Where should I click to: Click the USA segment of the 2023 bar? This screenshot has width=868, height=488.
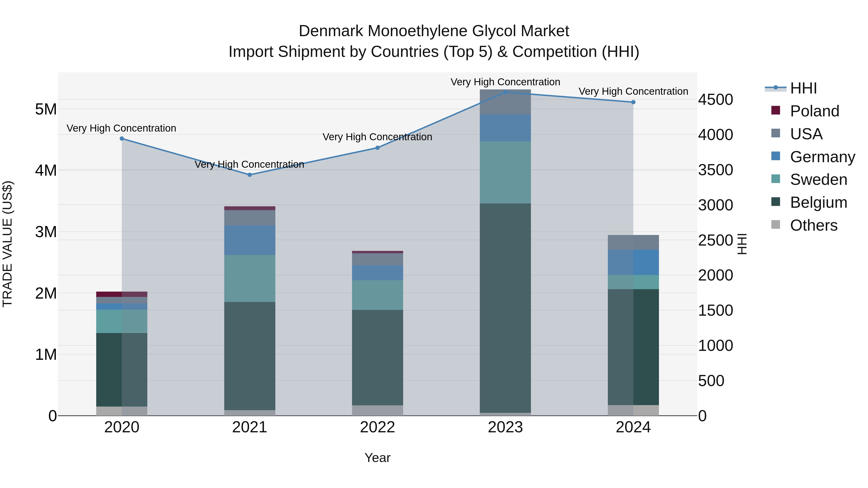505,102
